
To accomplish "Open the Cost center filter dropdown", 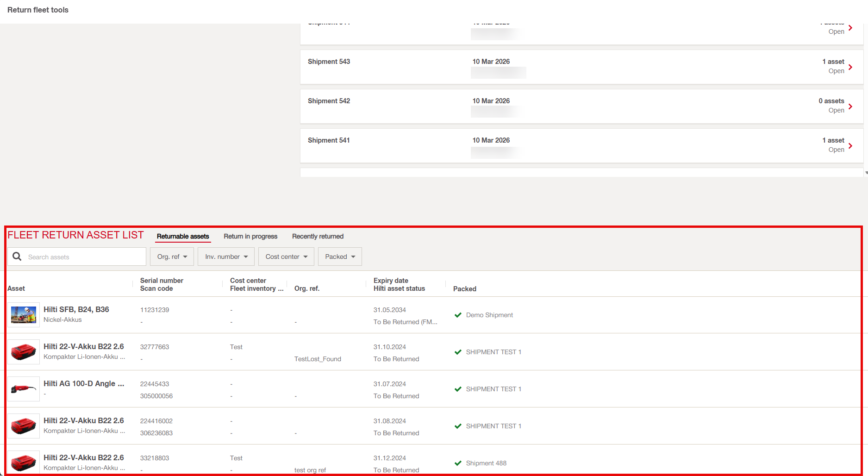I will (286, 257).
